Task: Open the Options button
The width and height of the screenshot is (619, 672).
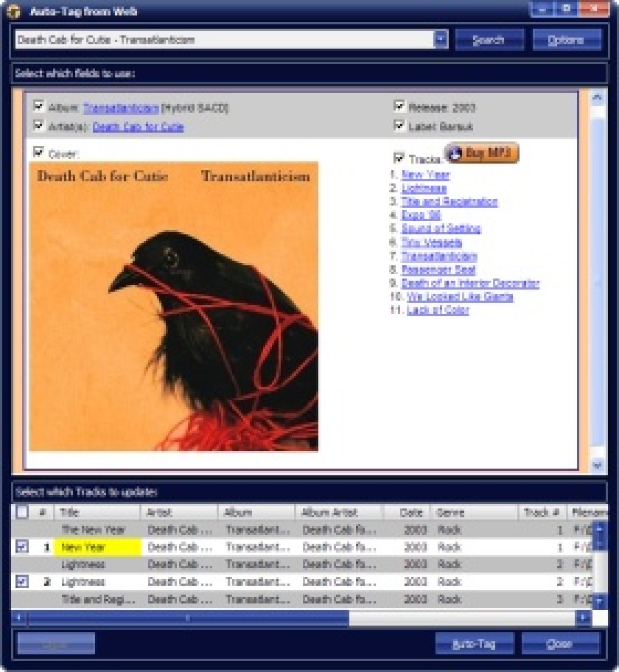Action: [566, 41]
